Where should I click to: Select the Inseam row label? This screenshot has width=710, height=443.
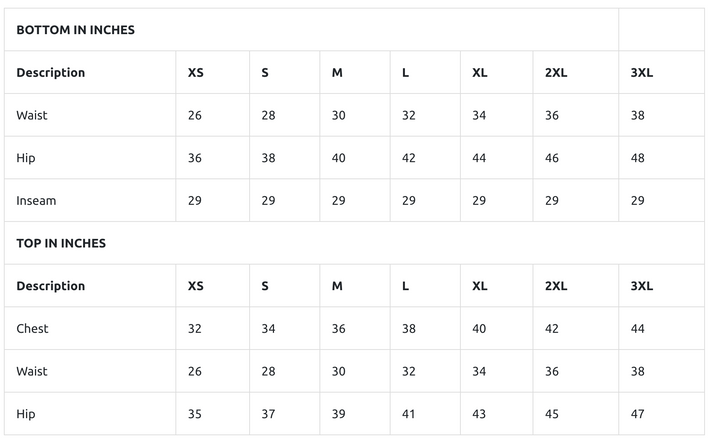pyautogui.click(x=36, y=200)
